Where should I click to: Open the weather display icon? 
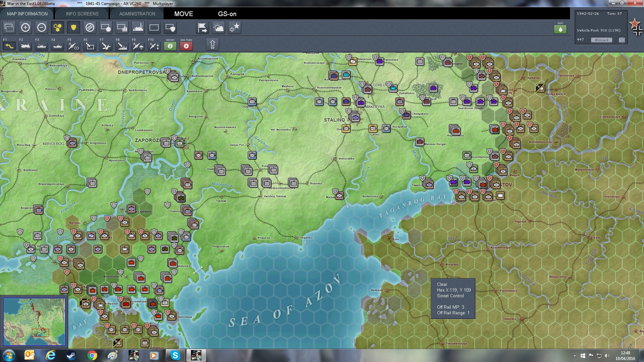219,28
